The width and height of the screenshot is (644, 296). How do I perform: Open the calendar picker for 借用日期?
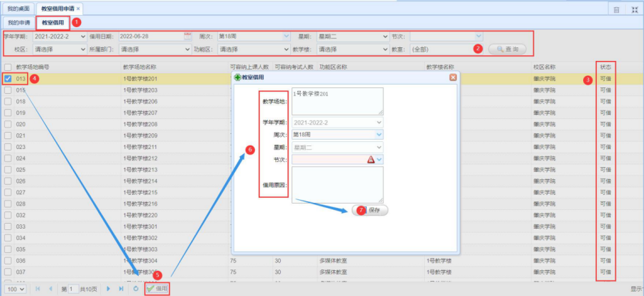188,36
